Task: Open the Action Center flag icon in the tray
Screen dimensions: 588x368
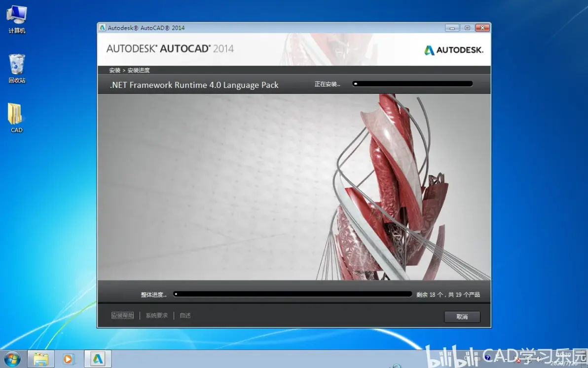Action: pyautogui.click(x=517, y=360)
